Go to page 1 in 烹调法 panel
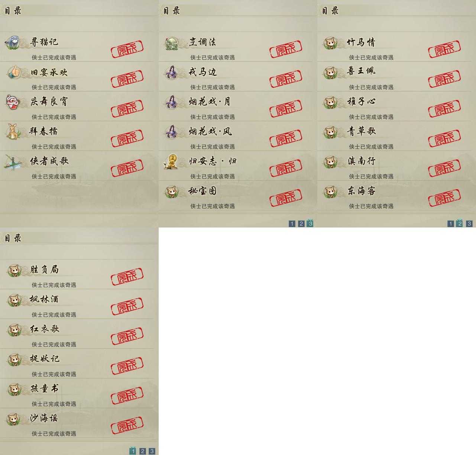 coord(292,224)
